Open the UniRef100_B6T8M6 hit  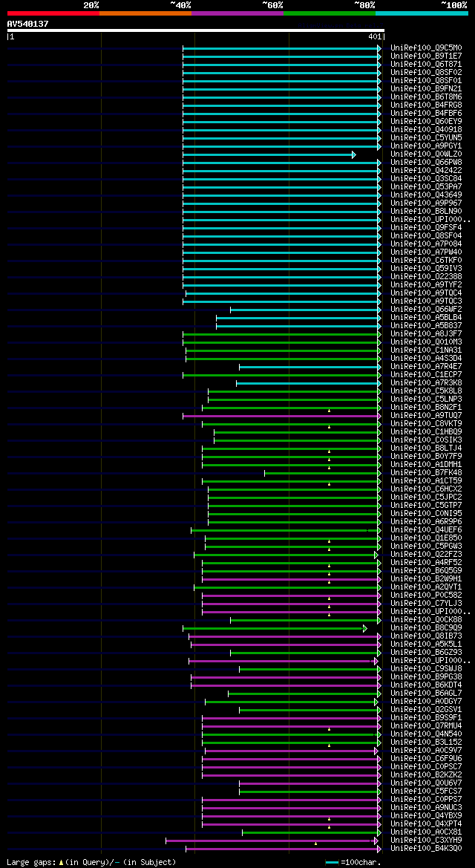[x=426, y=97]
